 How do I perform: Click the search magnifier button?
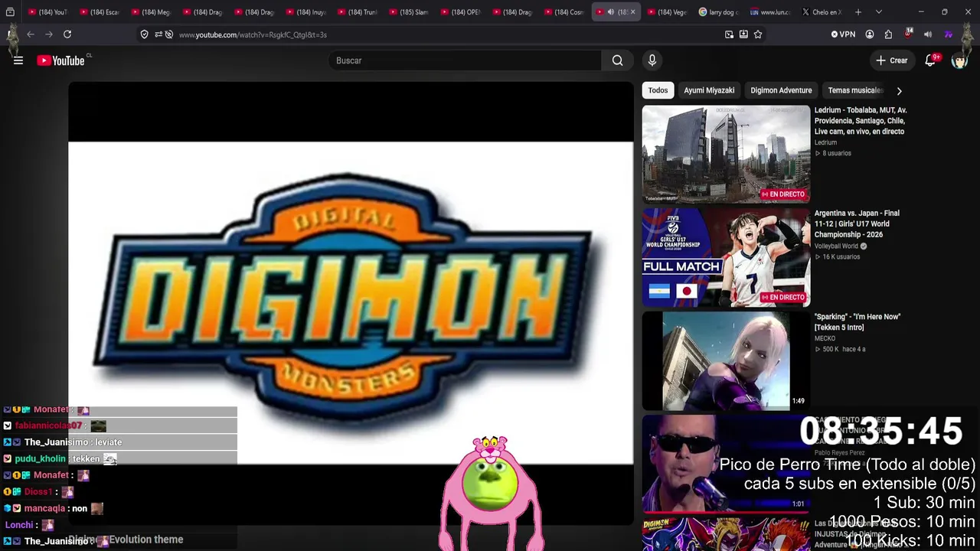point(617,60)
